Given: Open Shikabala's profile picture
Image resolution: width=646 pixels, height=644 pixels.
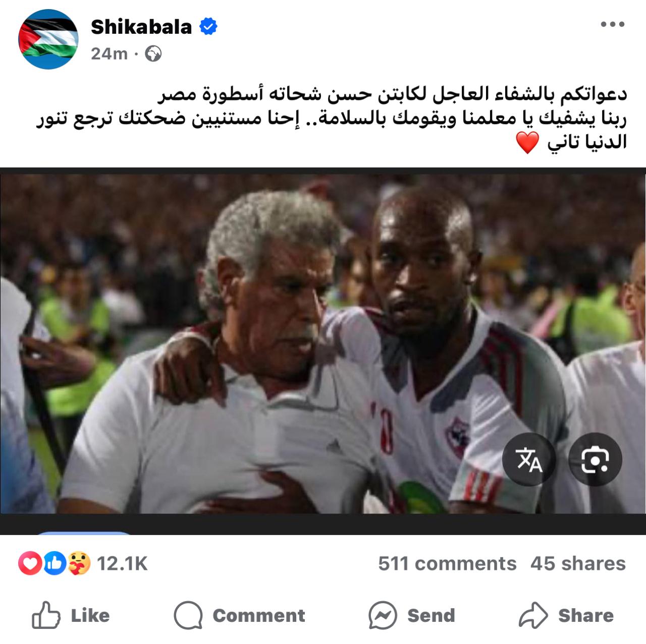Looking at the screenshot, I should (x=48, y=39).
